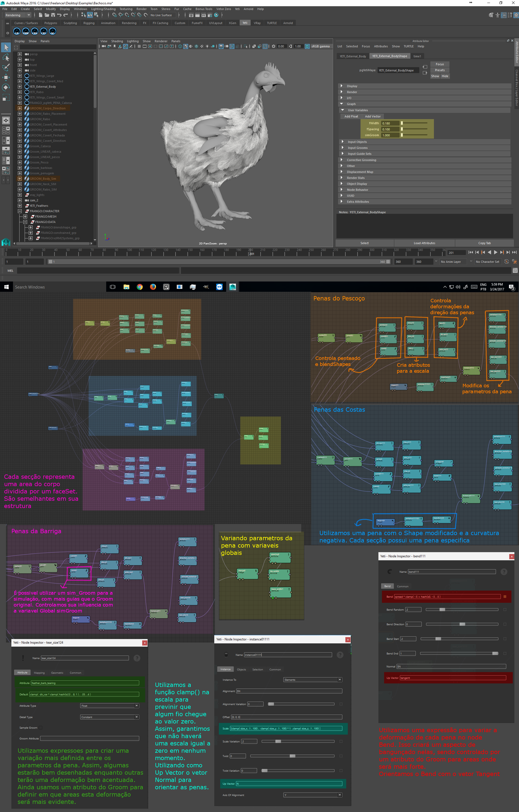Screen dimensions: 519x812
Task: Click the Paint Selection tool
Action: click(6, 67)
